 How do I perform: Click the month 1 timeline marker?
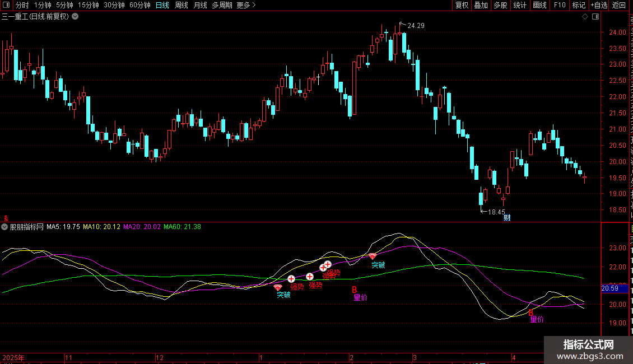pos(261,357)
